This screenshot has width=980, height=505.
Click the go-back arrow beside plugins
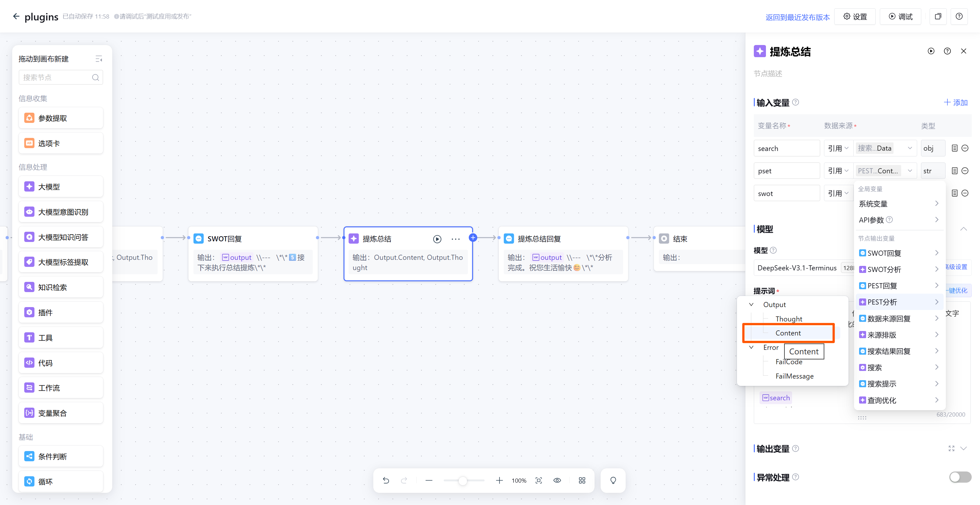pos(16,16)
